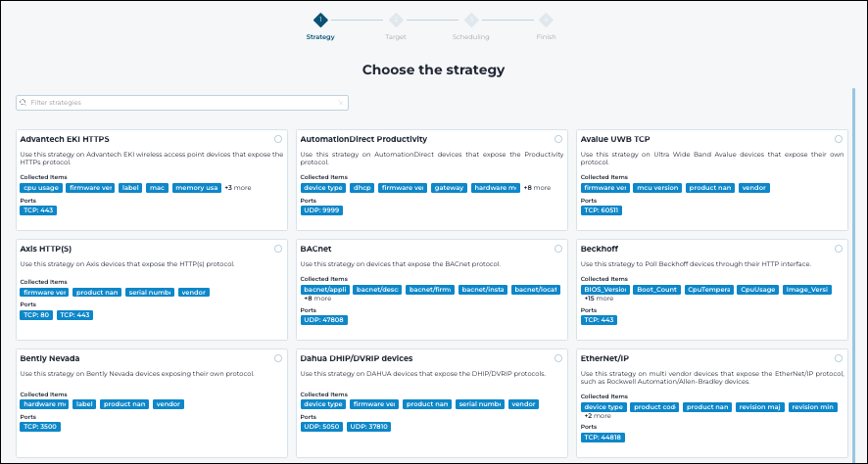
Task: Show '+15 more' items on Beckhoff card
Action: coord(599,299)
